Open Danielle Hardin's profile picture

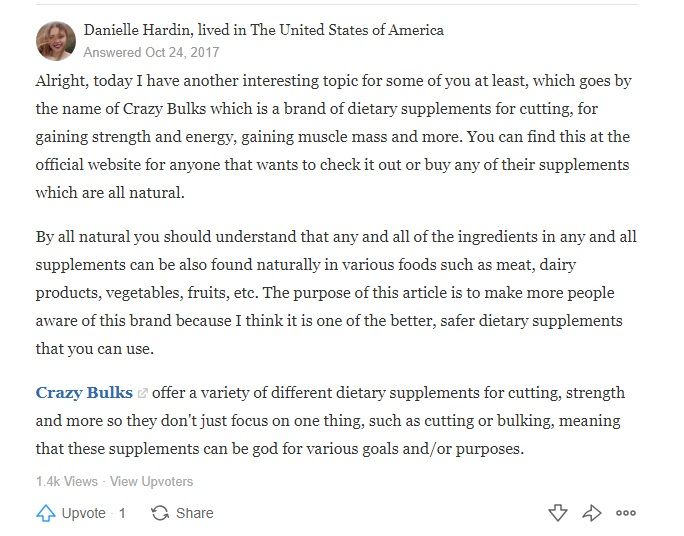[x=56, y=41]
